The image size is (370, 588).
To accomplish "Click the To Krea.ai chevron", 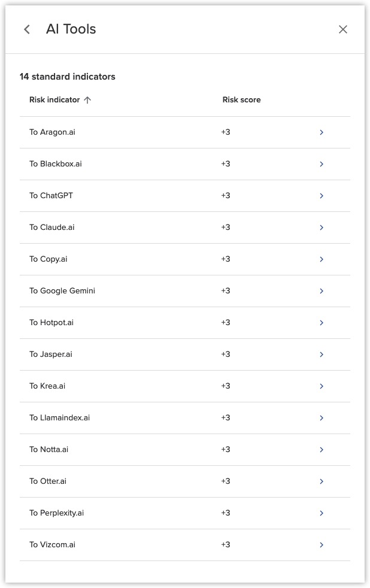I will coord(322,386).
